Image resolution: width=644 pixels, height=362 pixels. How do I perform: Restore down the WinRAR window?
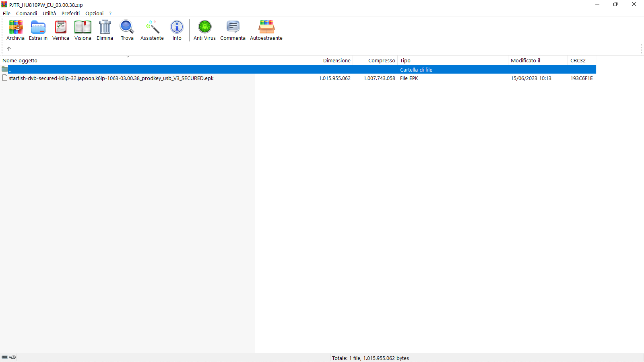point(615,4)
